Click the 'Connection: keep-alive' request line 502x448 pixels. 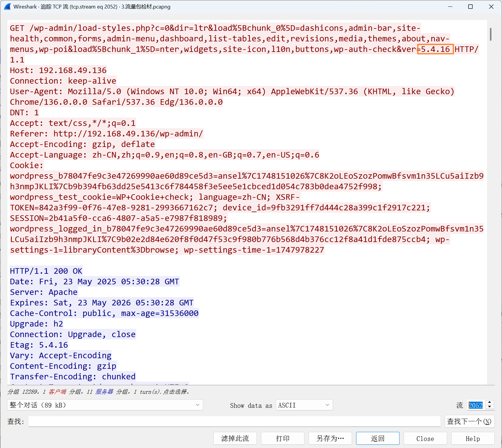(63, 81)
